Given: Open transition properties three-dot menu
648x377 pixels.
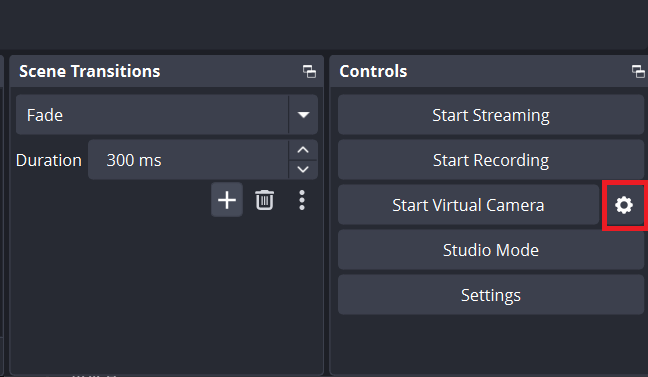Looking at the screenshot, I should 302,200.
